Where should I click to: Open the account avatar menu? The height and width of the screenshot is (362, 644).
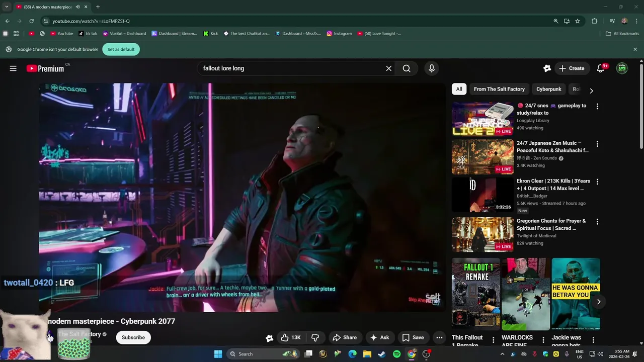pos(622,68)
